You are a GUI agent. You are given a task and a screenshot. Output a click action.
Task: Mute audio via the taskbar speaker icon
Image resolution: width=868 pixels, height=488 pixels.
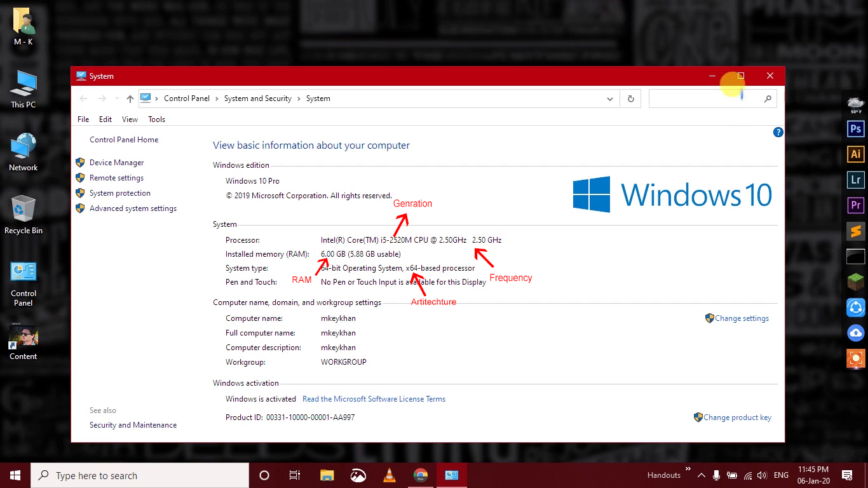tap(762, 475)
